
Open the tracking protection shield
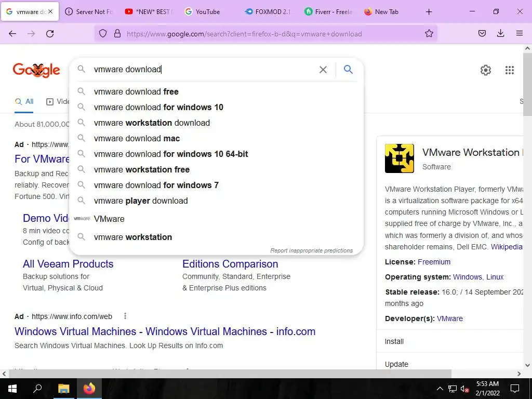pos(103,34)
